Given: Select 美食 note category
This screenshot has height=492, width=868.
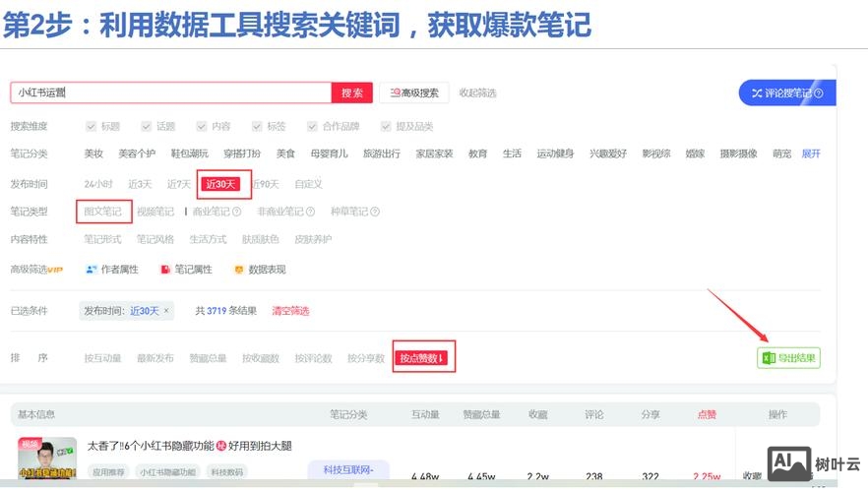Looking at the screenshot, I should pyautogui.click(x=285, y=154).
